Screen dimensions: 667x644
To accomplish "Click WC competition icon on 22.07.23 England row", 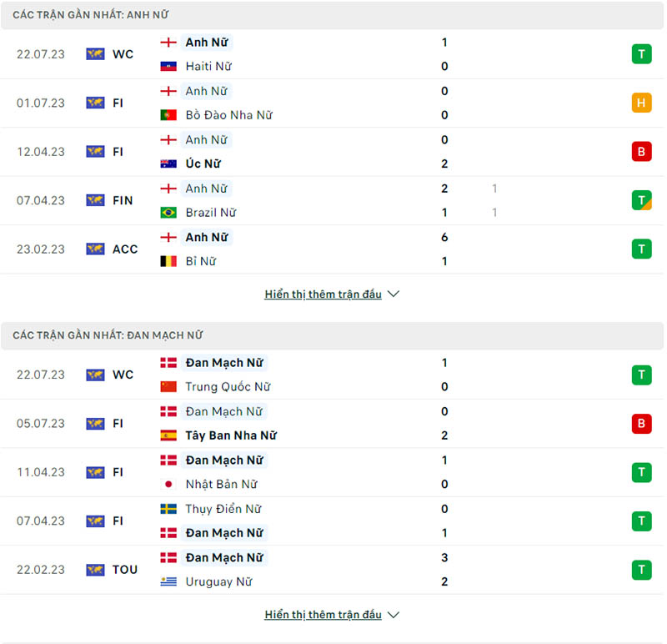I will pyautogui.click(x=95, y=54).
